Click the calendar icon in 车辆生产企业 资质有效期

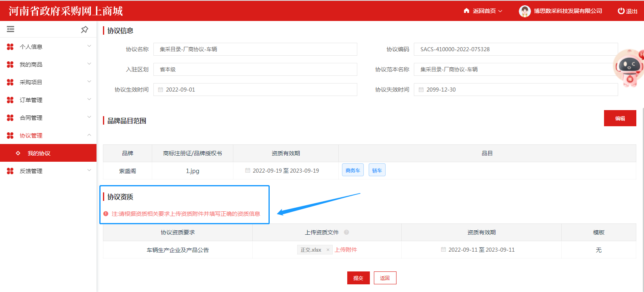(x=443, y=249)
